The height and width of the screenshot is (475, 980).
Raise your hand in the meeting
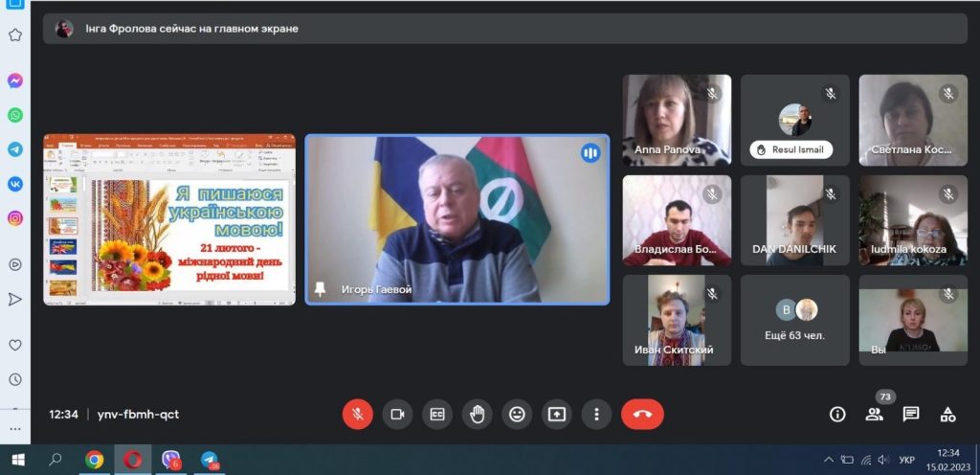tap(477, 414)
